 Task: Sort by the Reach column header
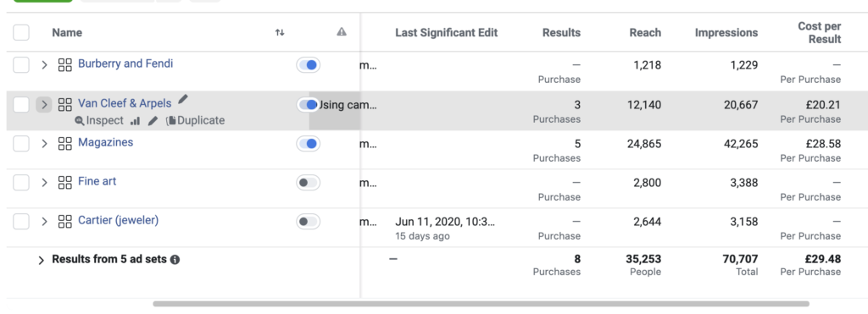coord(645,33)
